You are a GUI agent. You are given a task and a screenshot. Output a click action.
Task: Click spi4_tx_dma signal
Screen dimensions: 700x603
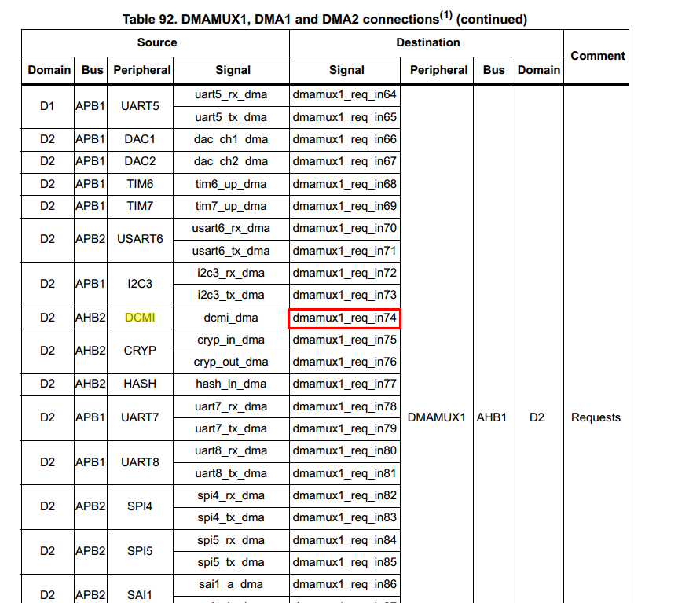tap(231, 517)
